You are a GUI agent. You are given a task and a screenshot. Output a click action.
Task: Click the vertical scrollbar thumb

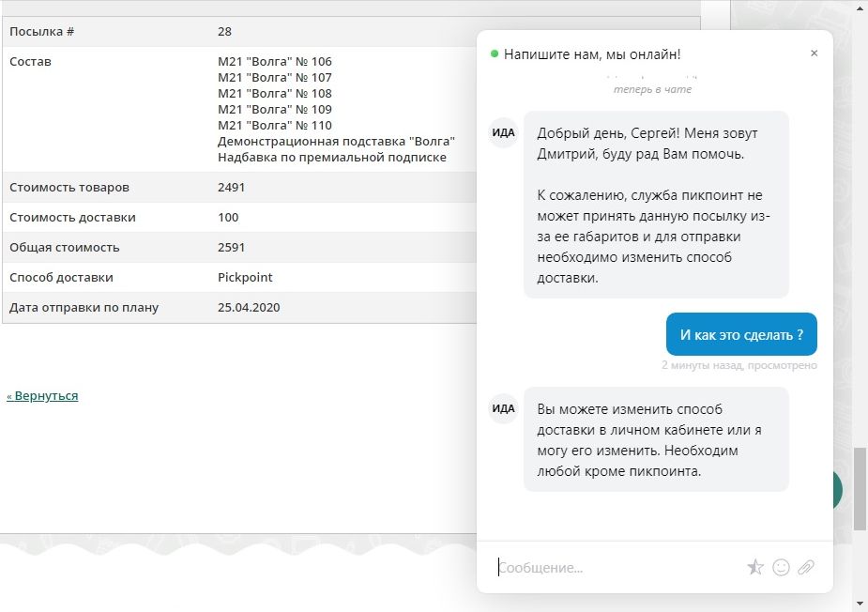pyautogui.click(x=860, y=488)
